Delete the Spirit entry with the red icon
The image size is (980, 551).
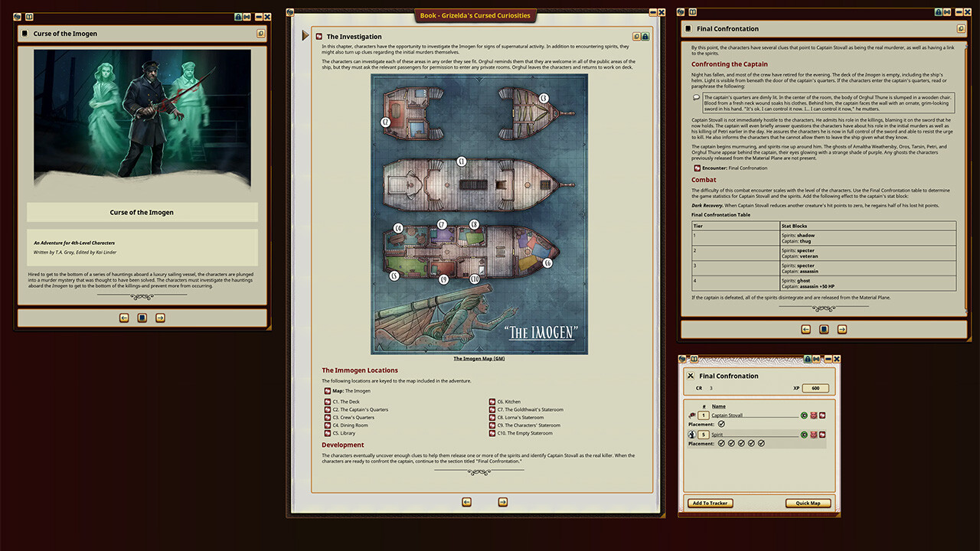823,435
